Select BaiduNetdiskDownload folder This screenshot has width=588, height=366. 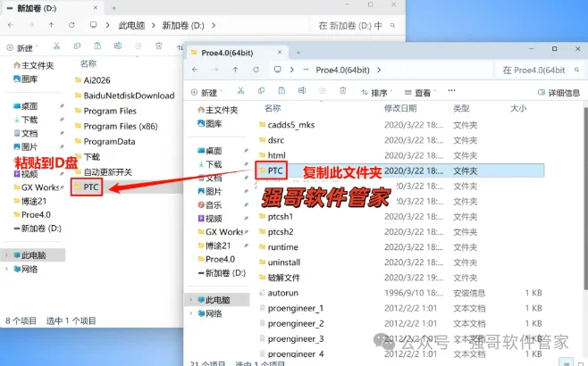click(125, 96)
